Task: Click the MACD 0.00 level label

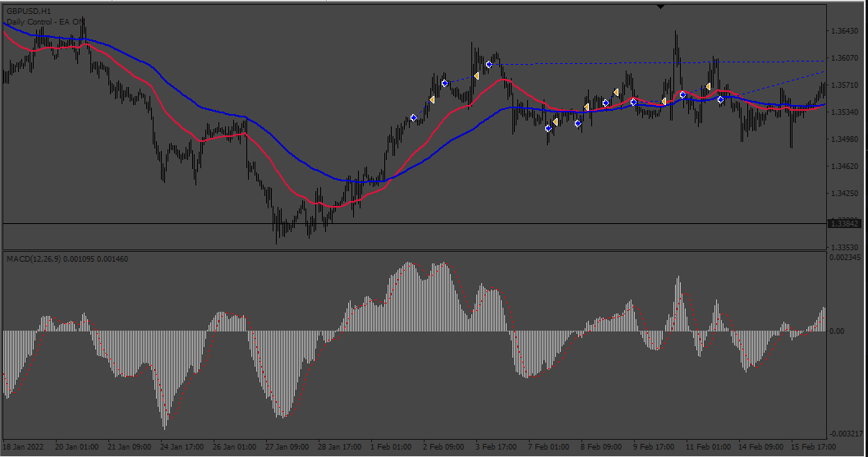Action: [x=838, y=331]
